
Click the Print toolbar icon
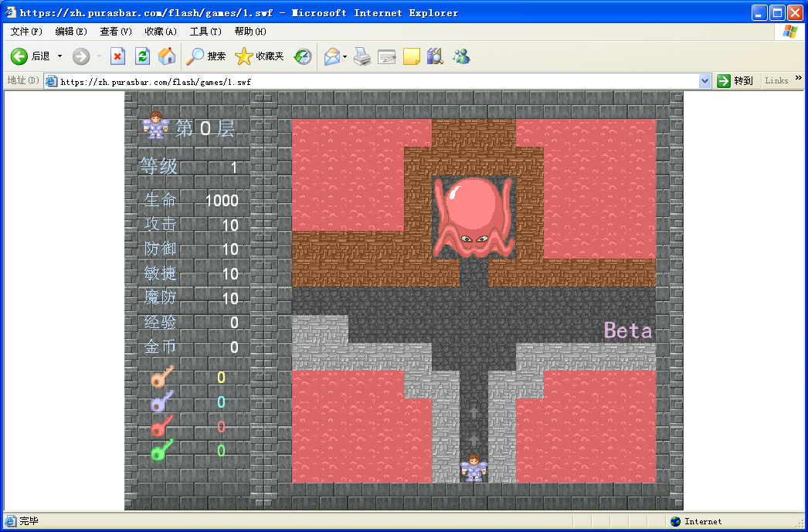tap(362, 56)
